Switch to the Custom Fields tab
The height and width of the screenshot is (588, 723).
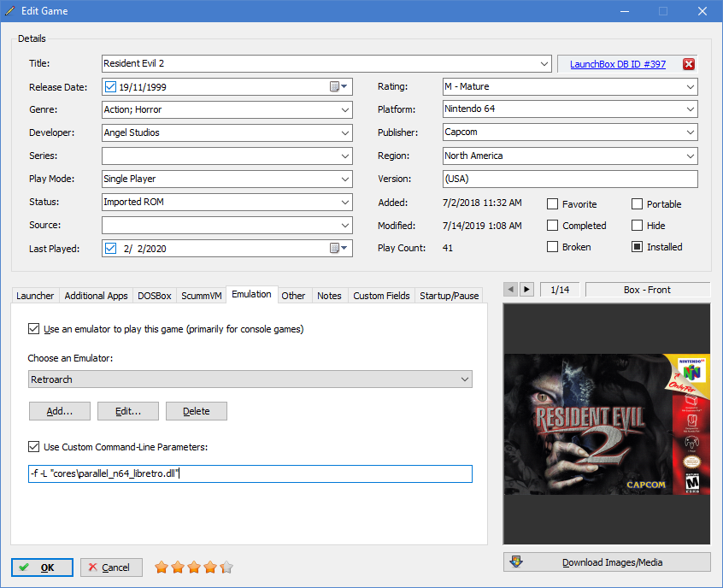(x=381, y=296)
